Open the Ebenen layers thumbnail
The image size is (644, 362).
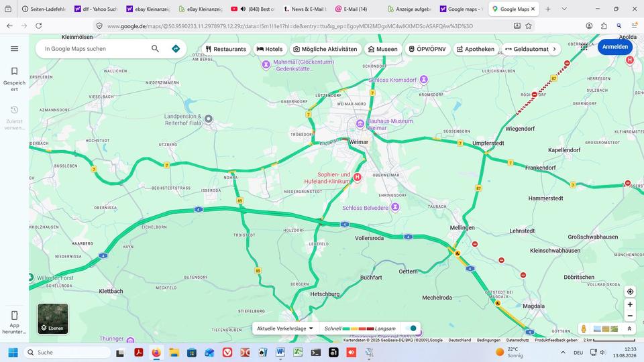(x=53, y=319)
